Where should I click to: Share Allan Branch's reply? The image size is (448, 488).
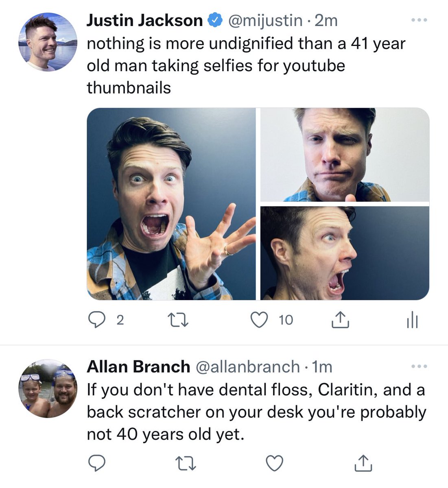pyautogui.click(x=363, y=463)
